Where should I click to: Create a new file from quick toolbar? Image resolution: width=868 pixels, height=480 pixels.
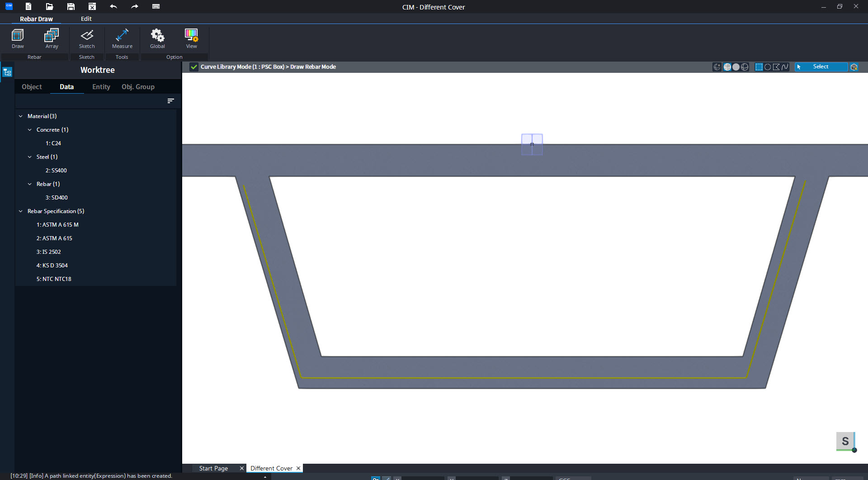click(x=28, y=6)
